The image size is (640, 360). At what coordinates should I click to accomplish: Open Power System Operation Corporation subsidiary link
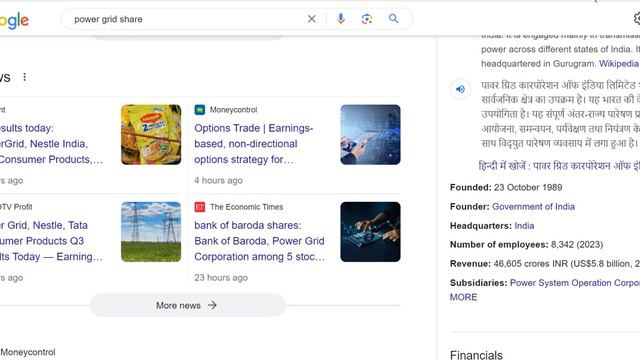pyautogui.click(x=575, y=283)
